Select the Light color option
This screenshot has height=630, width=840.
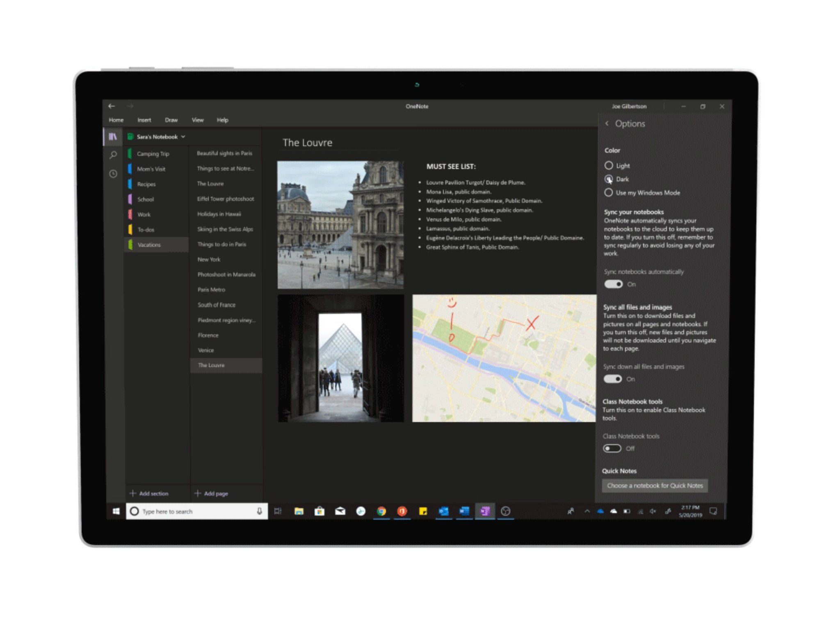tap(609, 165)
